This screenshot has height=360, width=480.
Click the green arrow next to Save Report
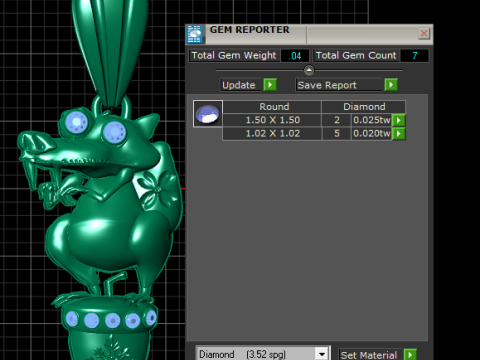click(391, 85)
